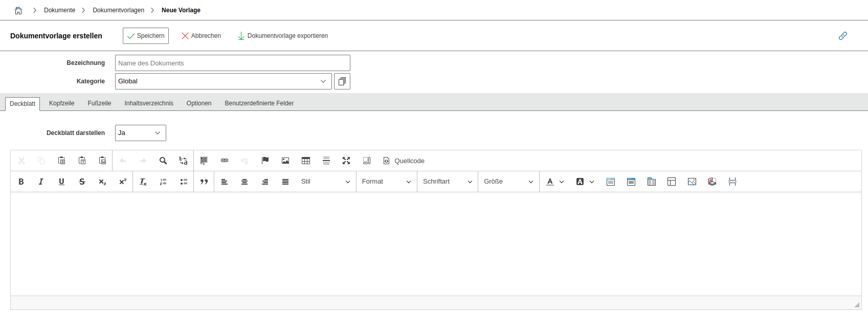Image resolution: width=868 pixels, height=315 pixels.
Task: Click the Bezeichnung name input field
Action: click(x=232, y=63)
